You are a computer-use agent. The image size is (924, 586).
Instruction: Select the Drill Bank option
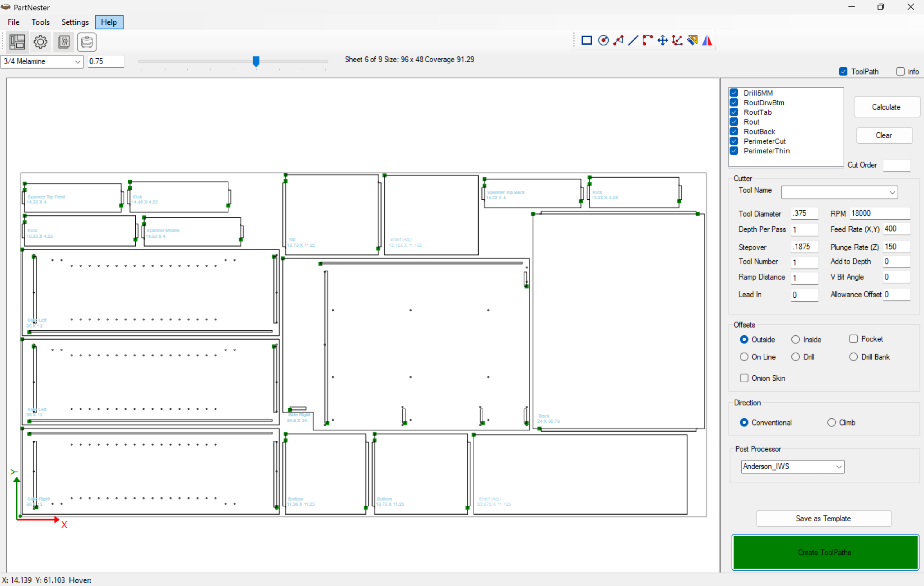(853, 357)
